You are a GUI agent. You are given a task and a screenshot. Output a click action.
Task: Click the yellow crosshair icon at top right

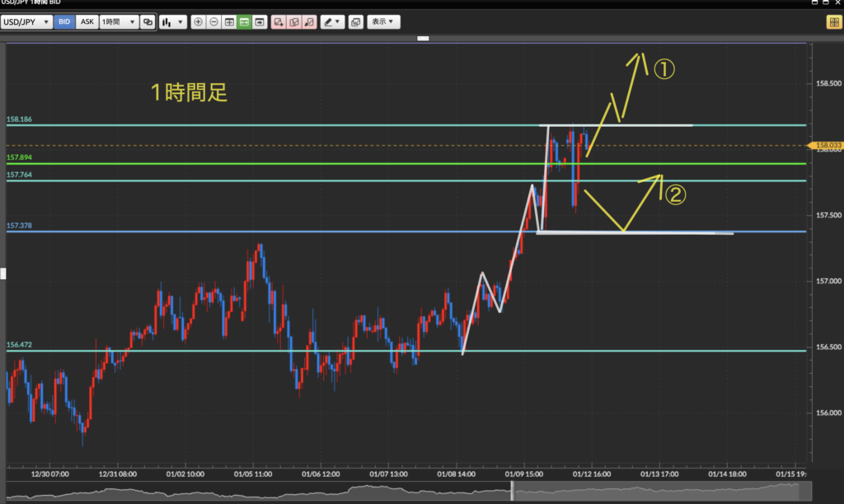[x=833, y=22]
